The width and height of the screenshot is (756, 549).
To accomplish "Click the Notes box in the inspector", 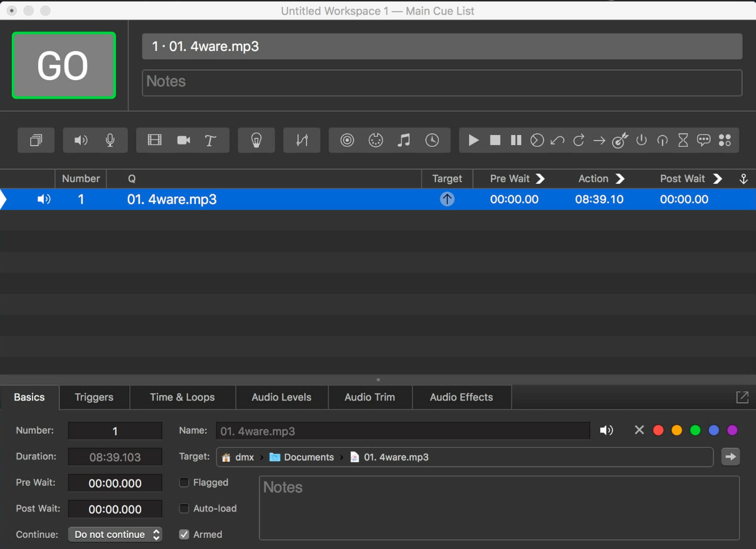I will [499, 508].
